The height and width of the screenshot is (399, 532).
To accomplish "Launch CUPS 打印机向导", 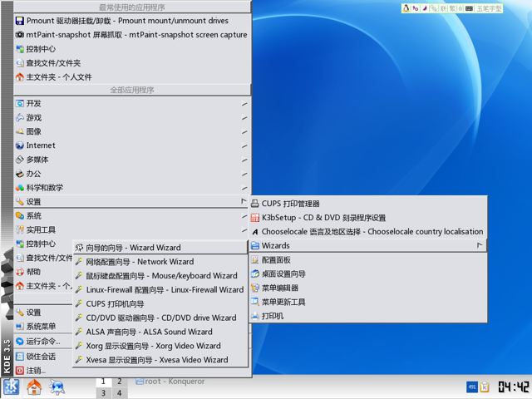I will coord(160,303).
